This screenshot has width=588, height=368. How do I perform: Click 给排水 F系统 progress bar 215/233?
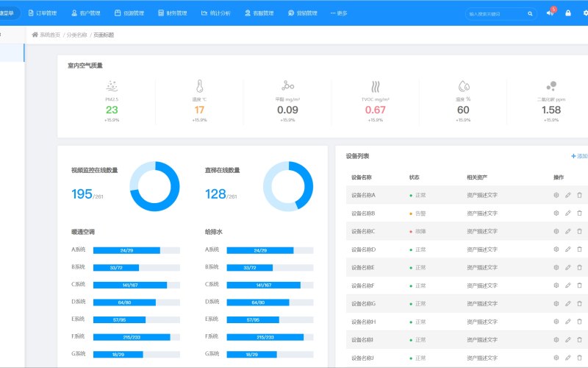pyautogui.click(x=270, y=337)
